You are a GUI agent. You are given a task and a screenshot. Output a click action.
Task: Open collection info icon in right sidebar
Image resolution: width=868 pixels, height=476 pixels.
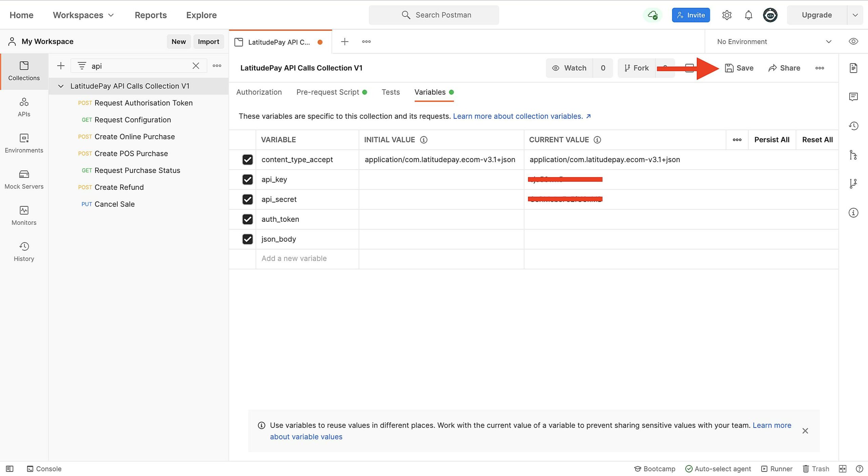pyautogui.click(x=853, y=213)
